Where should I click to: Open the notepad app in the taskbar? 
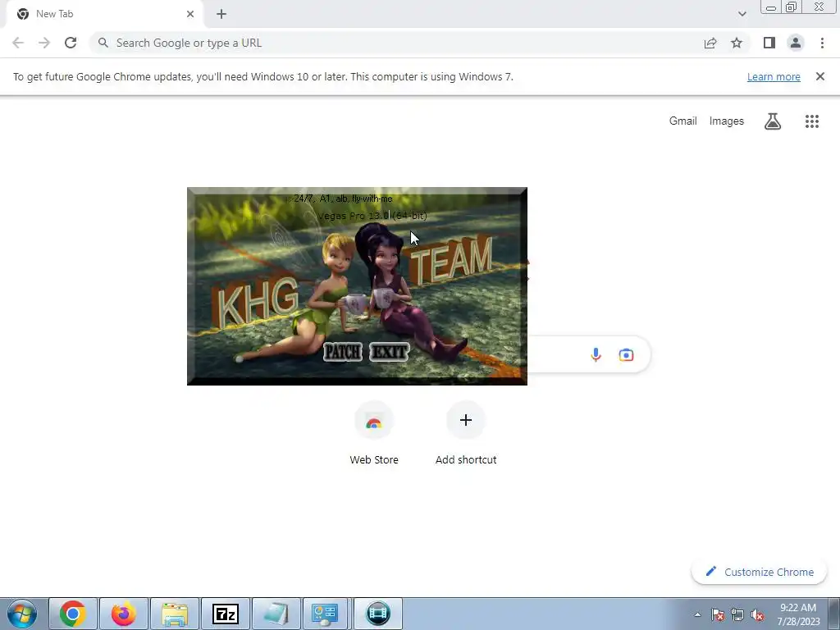(x=276, y=614)
